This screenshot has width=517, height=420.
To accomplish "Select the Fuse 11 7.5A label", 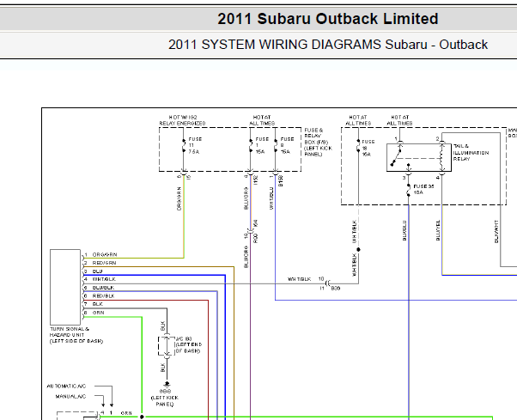I will pyautogui.click(x=195, y=145).
